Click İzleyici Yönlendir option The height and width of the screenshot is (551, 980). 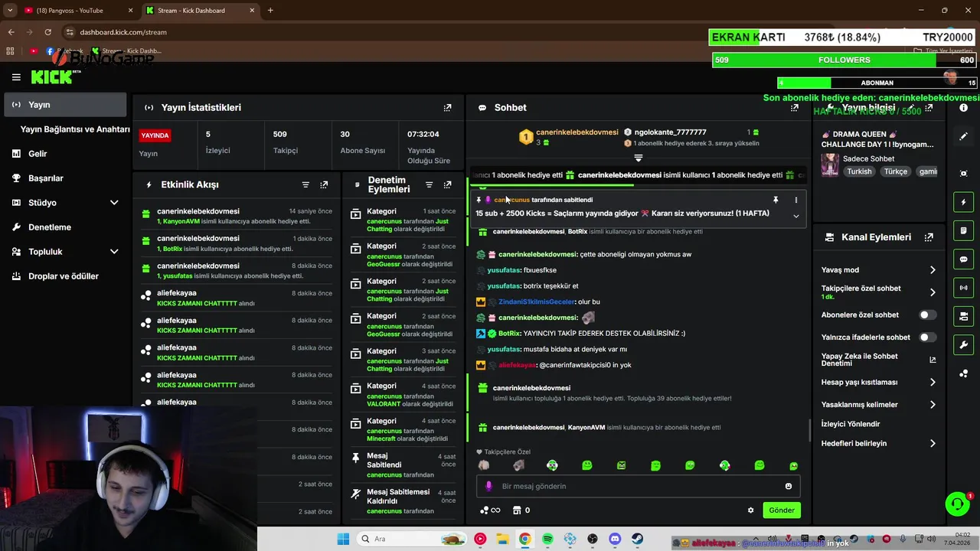coord(851,424)
